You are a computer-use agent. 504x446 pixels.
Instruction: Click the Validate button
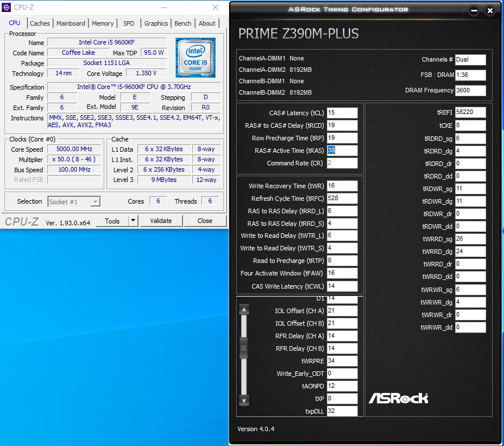pyautogui.click(x=161, y=221)
